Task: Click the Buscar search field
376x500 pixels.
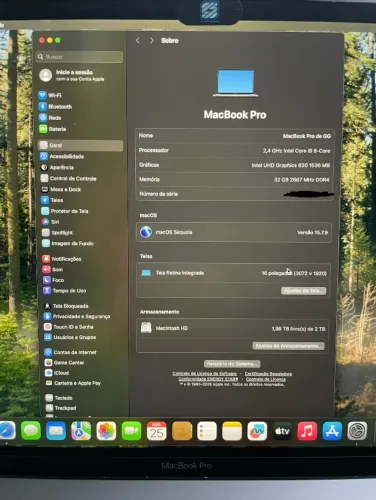Action: 80,57
